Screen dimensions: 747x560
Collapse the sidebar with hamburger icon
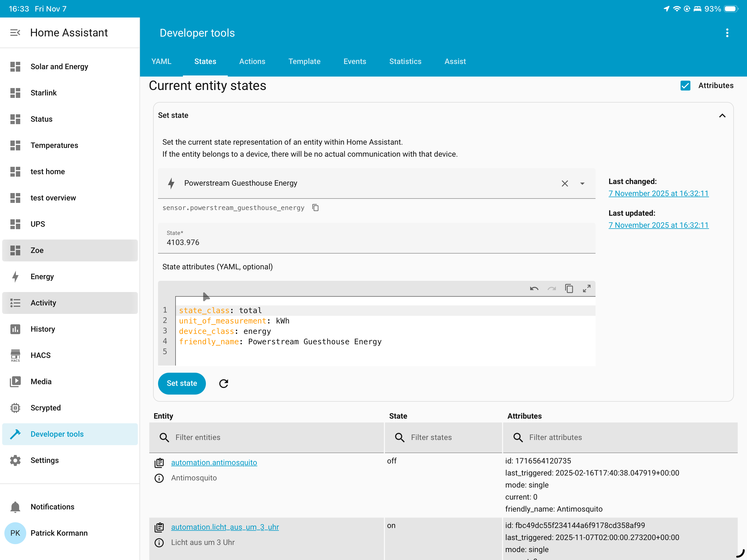click(15, 33)
